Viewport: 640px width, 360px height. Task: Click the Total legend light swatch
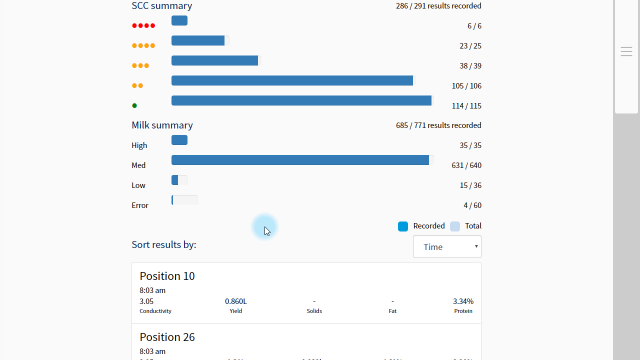[455, 227]
